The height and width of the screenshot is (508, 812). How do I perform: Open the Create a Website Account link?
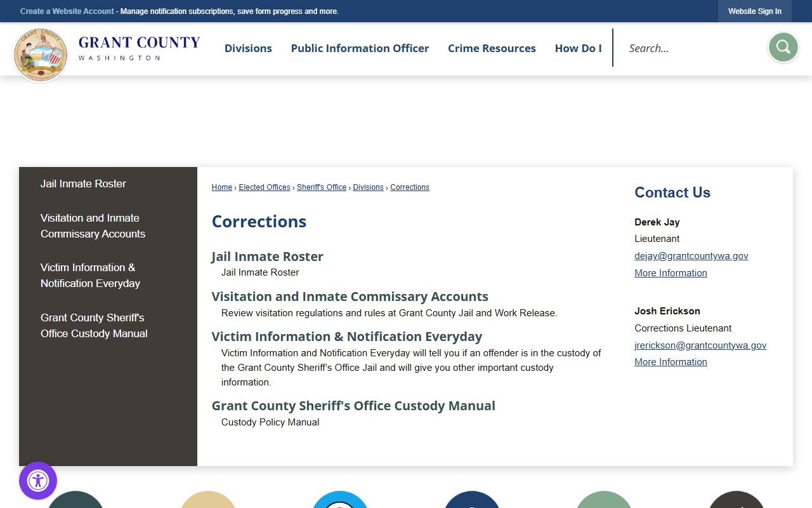(x=67, y=11)
